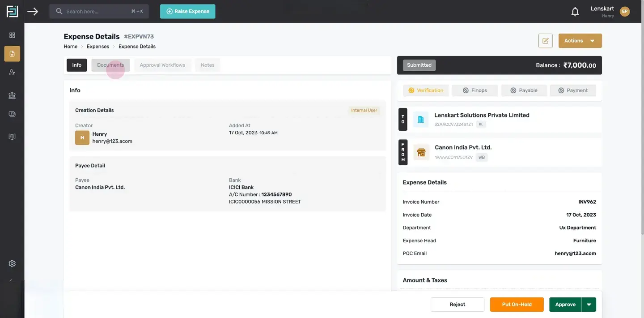Open the users icon in the sidebar
Image resolution: width=644 pixels, height=318 pixels.
pos(12,72)
